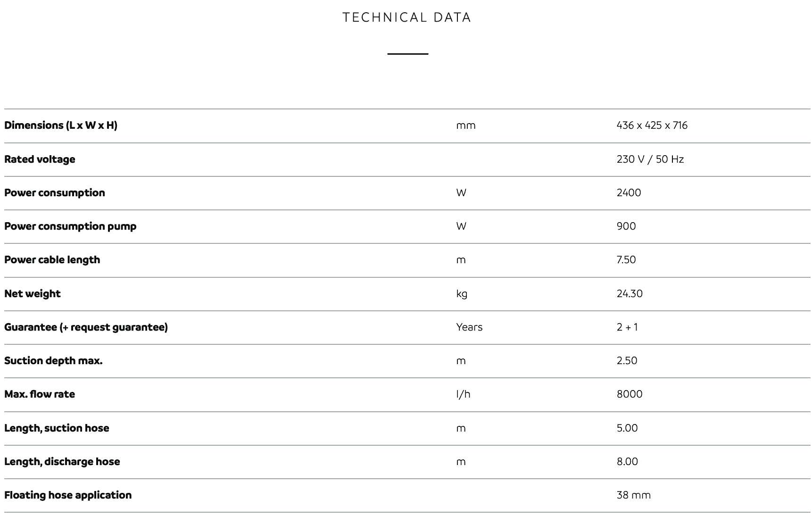Click the Years unit text

pyautogui.click(x=469, y=327)
